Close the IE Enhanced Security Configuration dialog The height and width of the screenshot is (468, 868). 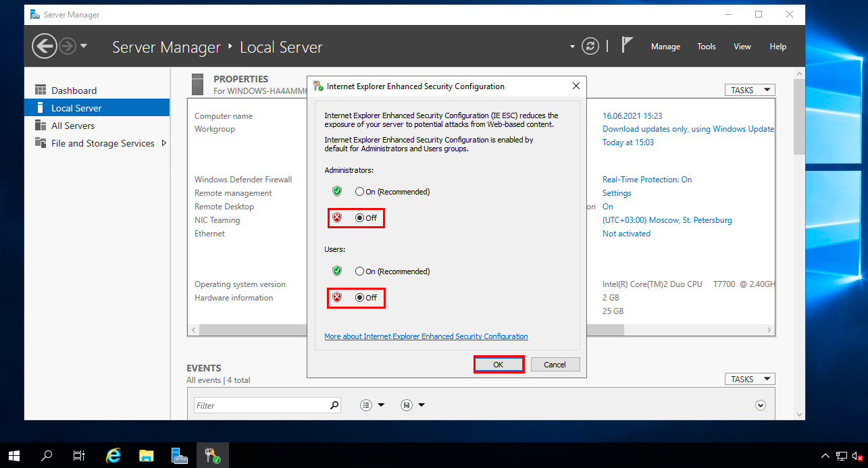click(x=576, y=86)
